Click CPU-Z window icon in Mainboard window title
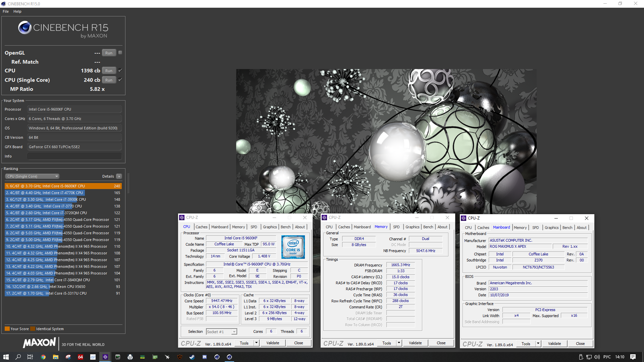The height and width of the screenshot is (362, 644). click(x=464, y=218)
